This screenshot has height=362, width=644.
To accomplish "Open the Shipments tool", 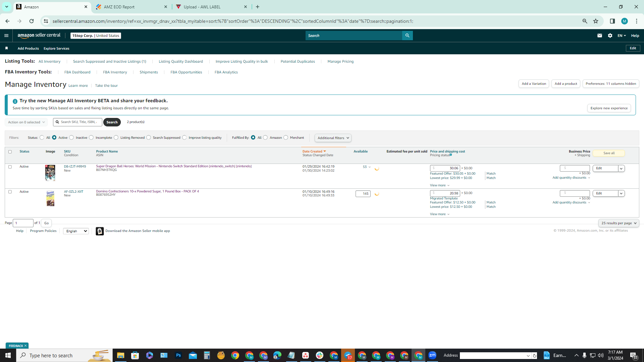I will click(149, 72).
